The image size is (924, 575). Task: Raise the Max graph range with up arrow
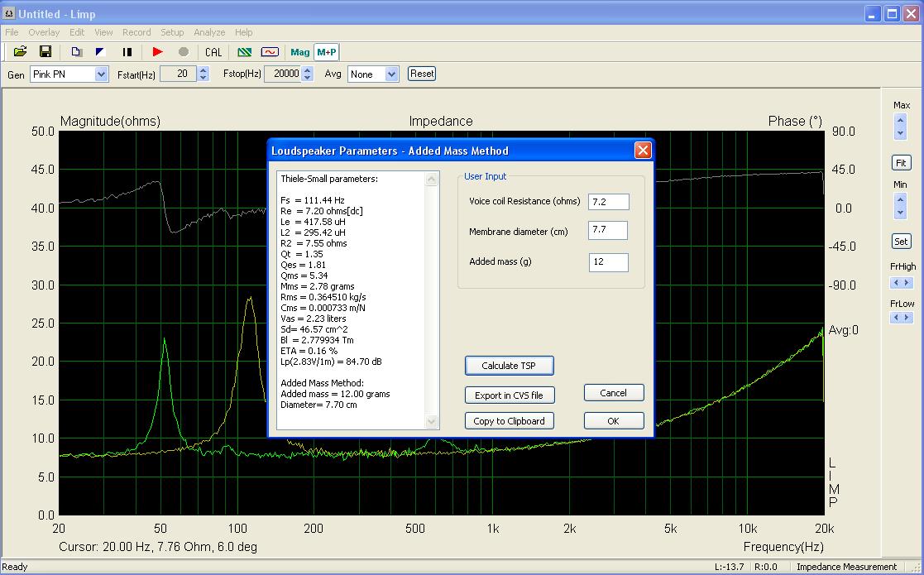(900, 120)
